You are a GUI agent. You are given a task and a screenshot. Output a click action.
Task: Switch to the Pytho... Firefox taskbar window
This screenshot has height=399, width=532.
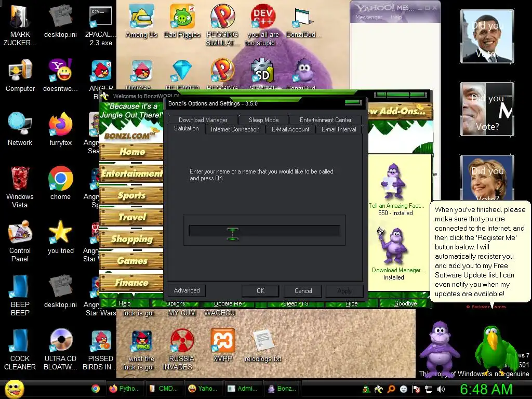tap(125, 389)
